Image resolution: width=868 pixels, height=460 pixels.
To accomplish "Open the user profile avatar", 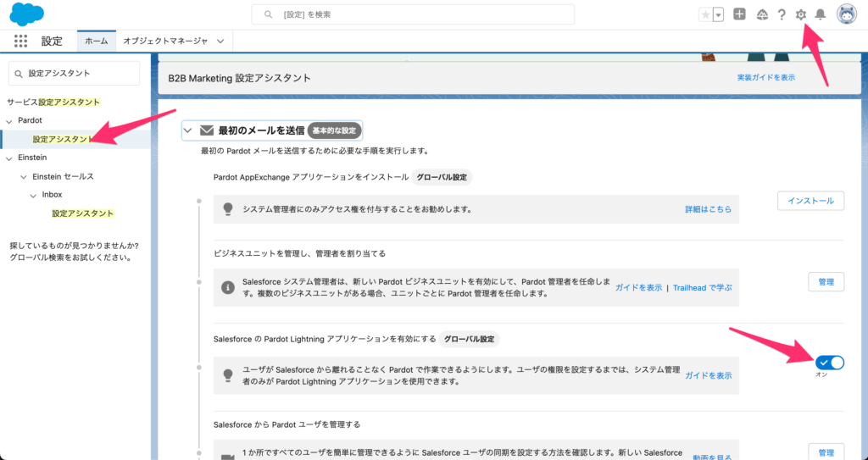I will click(x=847, y=15).
